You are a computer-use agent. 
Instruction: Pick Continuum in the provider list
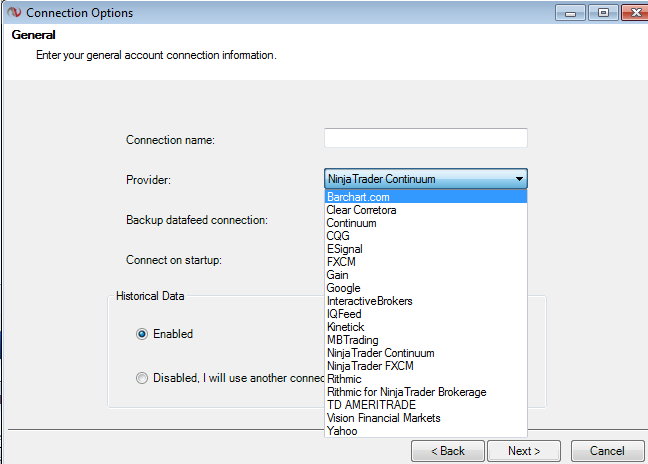426,223
